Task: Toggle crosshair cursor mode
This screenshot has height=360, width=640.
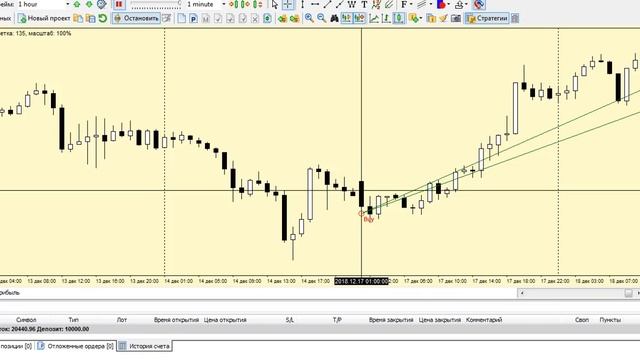Action: tap(288, 4)
